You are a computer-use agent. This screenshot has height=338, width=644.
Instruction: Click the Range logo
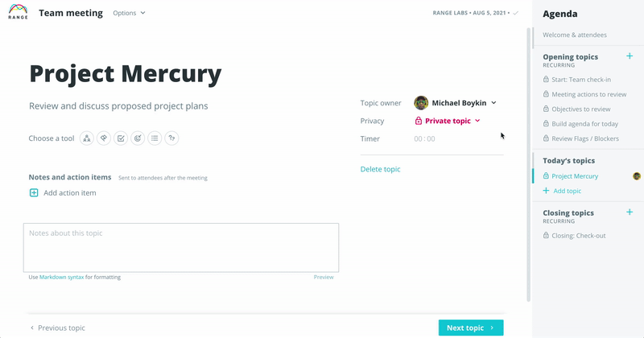(x=18, y=12)
